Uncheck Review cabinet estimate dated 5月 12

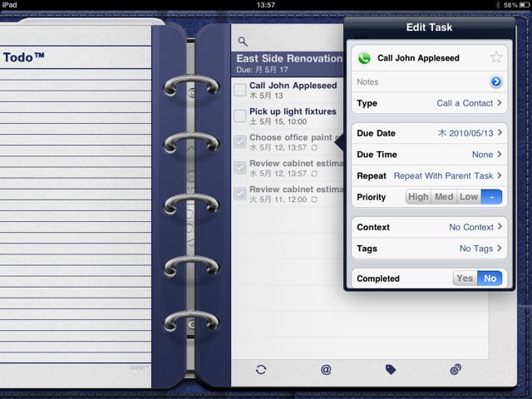[240, 168]
